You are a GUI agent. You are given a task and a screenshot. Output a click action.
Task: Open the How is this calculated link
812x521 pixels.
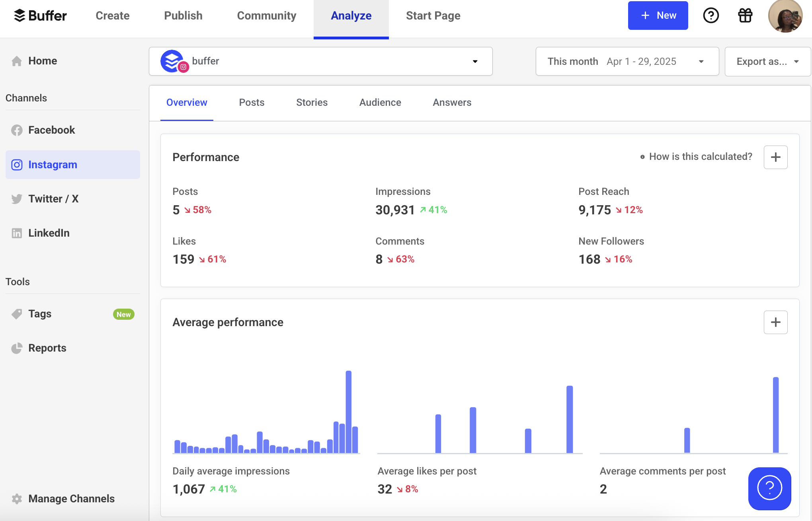click(x=701, y=156)
